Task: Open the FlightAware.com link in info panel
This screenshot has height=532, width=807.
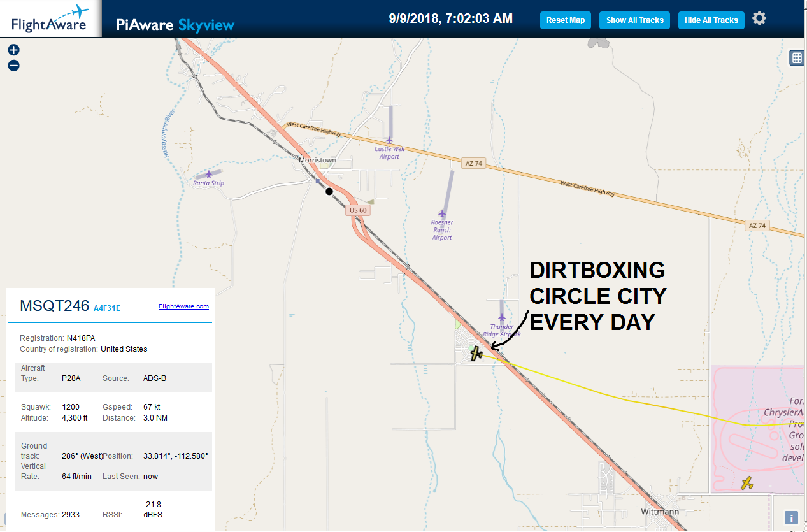Action: click(x=183, y=306)
